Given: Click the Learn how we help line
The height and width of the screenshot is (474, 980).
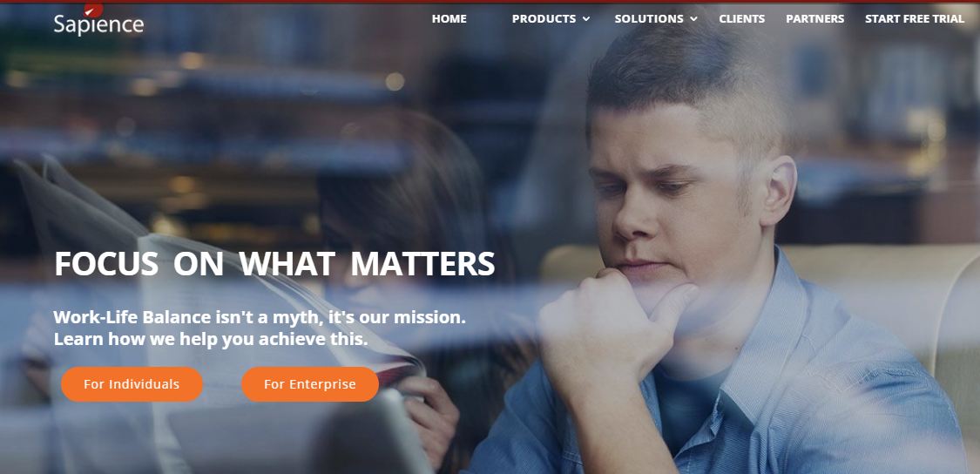Looking at the screenshot, I should pyautogui.click(x=211, y=340).
